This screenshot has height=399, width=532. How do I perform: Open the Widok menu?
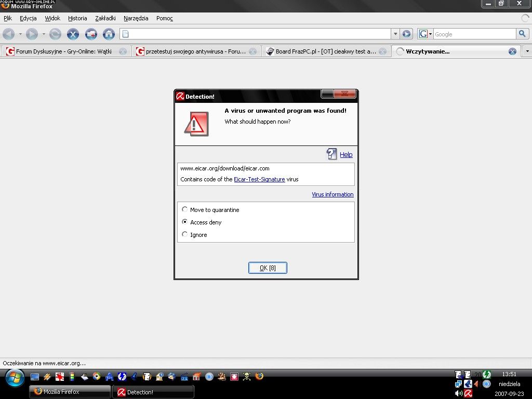[52, 18]
